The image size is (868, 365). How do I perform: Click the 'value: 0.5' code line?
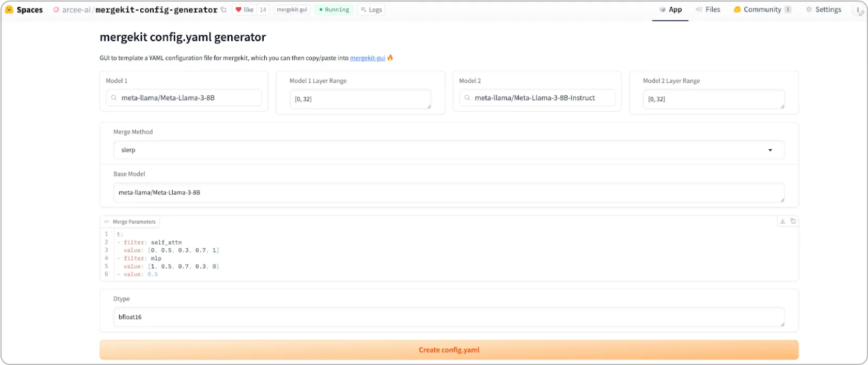coord(137,274)
